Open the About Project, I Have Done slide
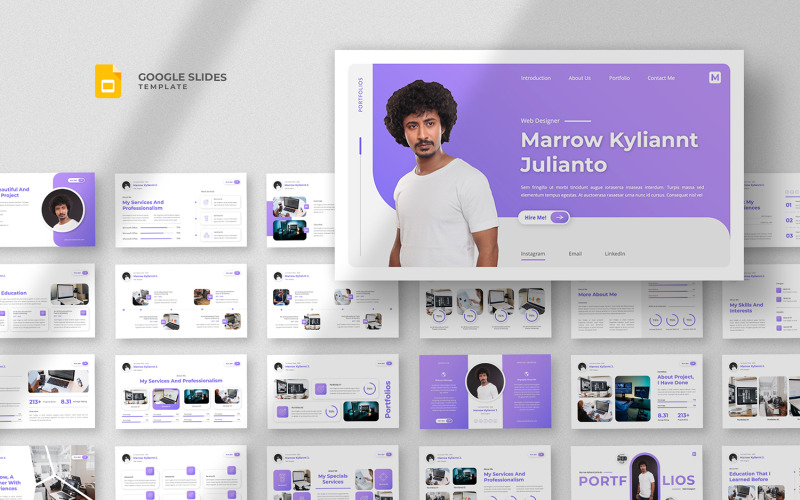The image size is (800, 500). [x=637, y=391]
